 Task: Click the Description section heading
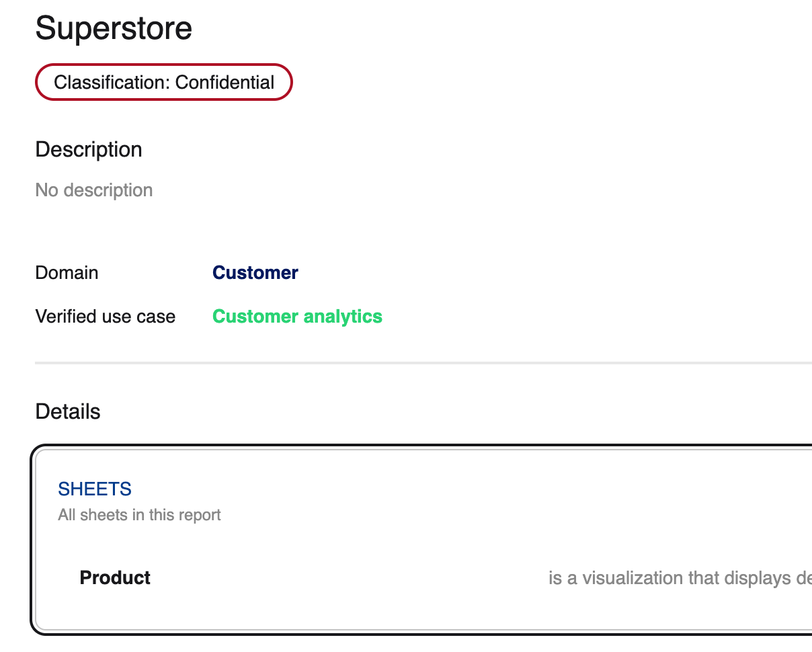coord(88,149)
